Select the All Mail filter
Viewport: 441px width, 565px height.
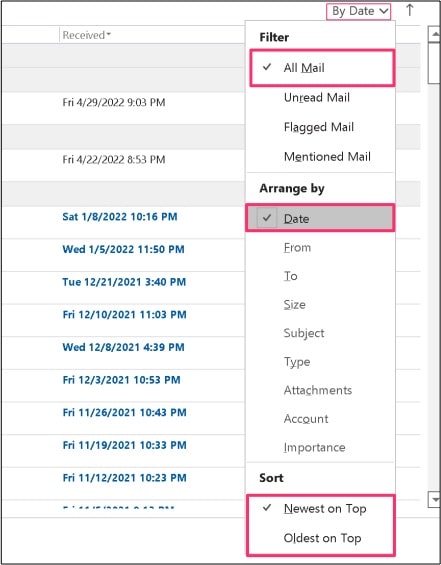point(322,68)
